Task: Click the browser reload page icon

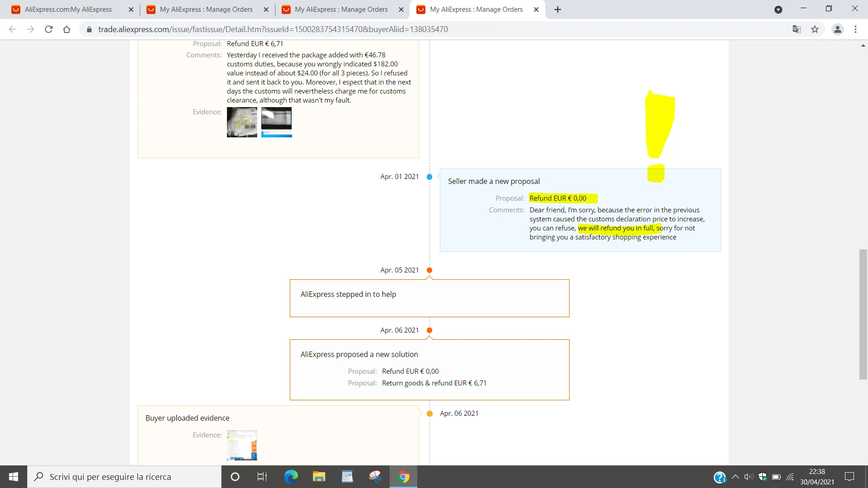Action: [x=49, y=29]
